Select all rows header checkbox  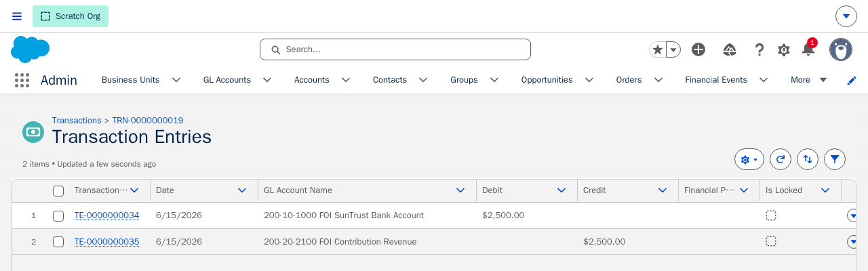58,191
